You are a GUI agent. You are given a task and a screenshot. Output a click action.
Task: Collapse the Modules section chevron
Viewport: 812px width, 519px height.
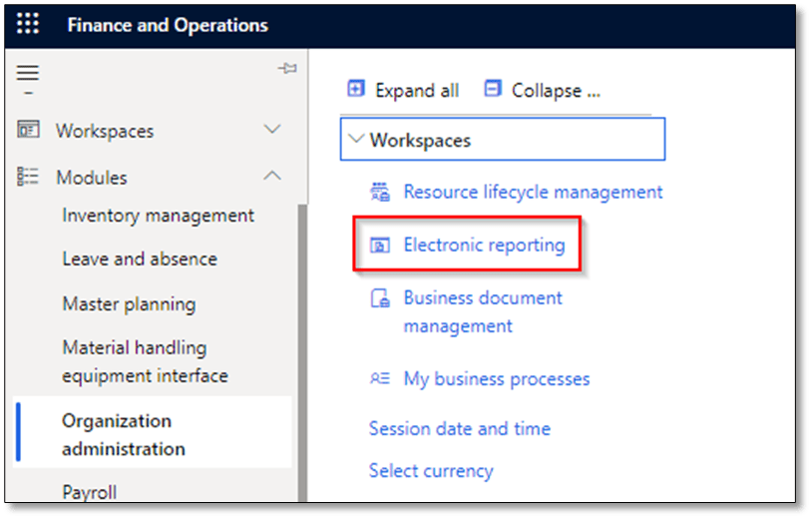(271, 177)
